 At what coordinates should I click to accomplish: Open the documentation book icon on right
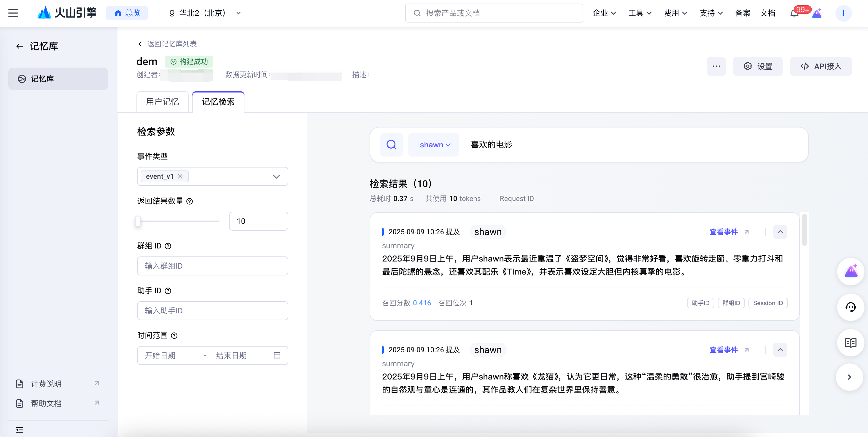point(850,343)
